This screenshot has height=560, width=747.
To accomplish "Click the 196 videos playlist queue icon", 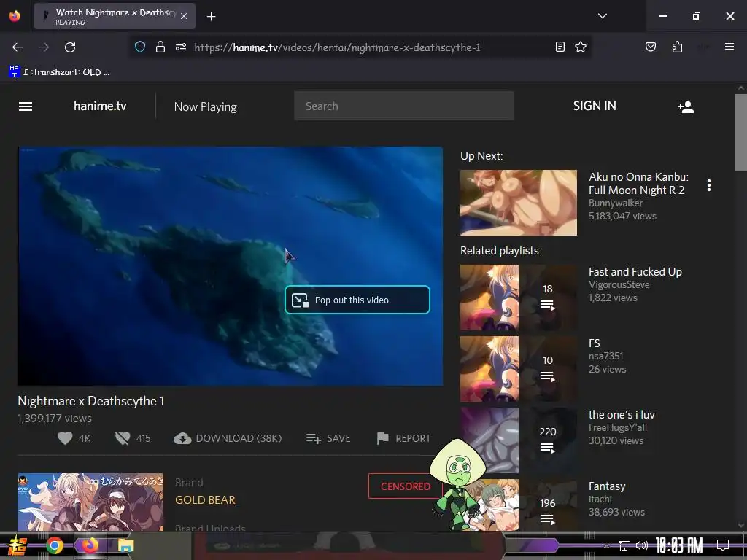I will click(547, 519).
